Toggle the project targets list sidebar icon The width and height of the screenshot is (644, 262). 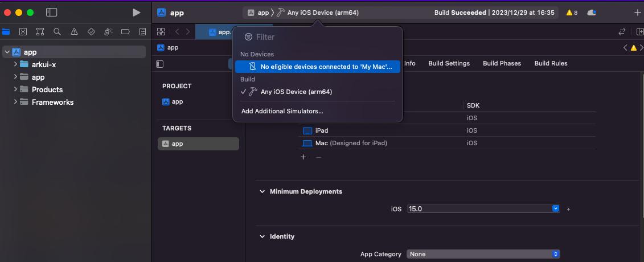point(160,64)
